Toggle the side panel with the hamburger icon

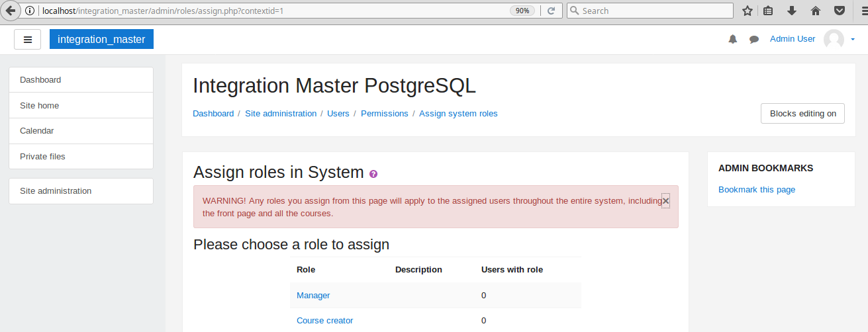click(28, 39)
